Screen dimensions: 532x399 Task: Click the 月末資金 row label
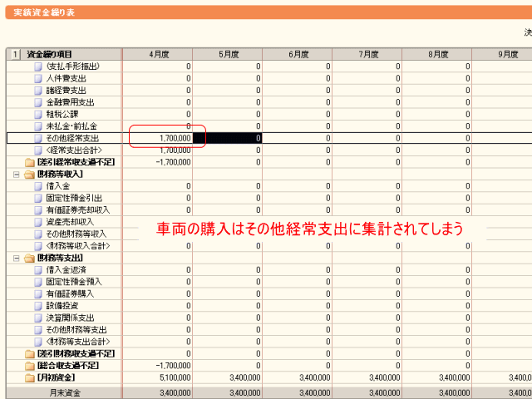(x=65, y=393)
